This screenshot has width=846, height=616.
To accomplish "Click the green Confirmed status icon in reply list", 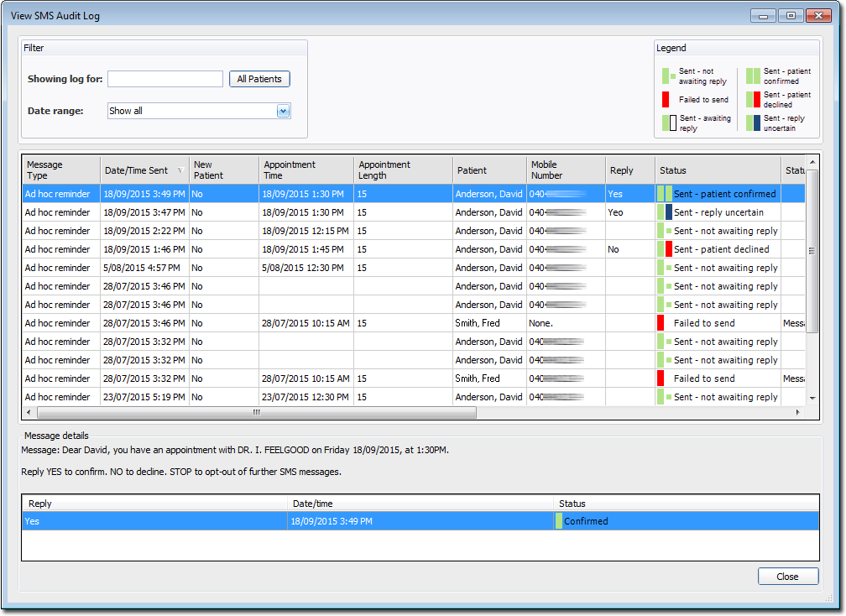I will point(559,521).
